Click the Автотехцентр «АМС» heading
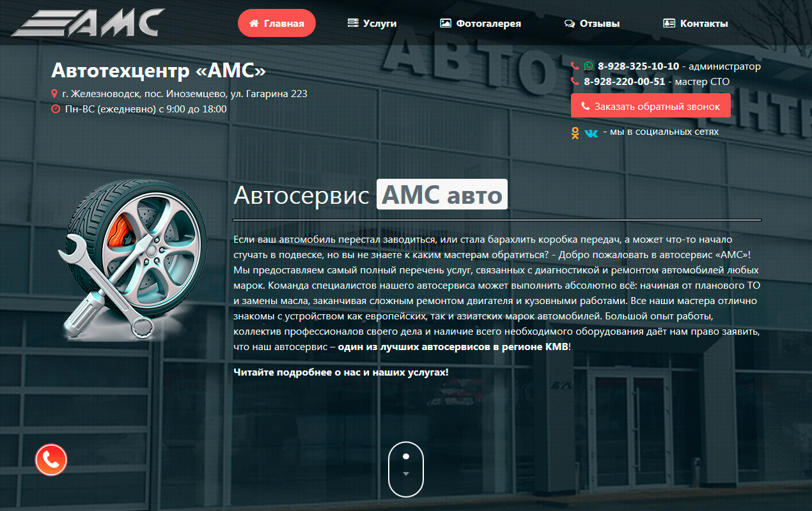The width and height of the screenshot is (812, 511). coord(158,70)
